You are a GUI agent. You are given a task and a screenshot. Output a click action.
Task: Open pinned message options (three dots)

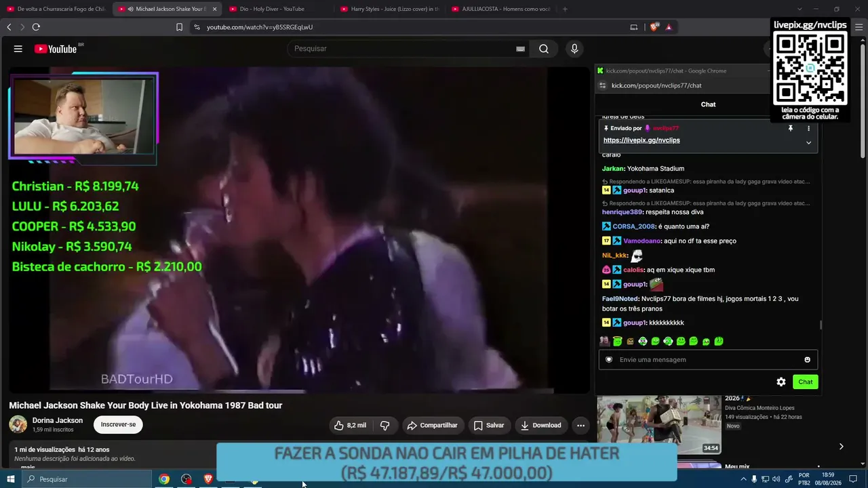point(808,128)
